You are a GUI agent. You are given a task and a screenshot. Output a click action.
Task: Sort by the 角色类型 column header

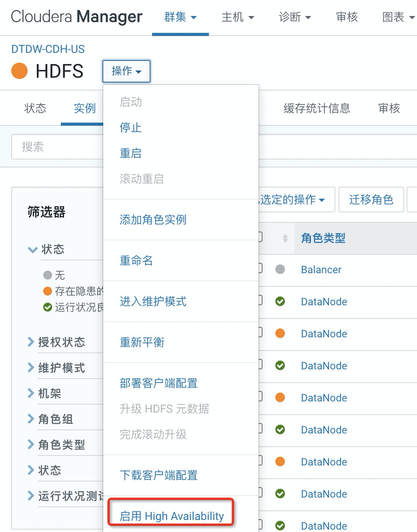[323, 238]
